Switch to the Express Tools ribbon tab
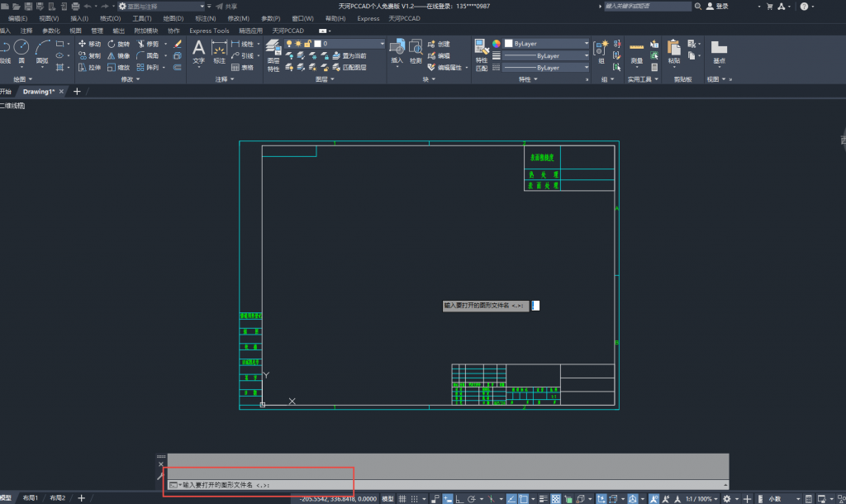Viewport: 846px width, 504px height. click(x=209, y=31)
